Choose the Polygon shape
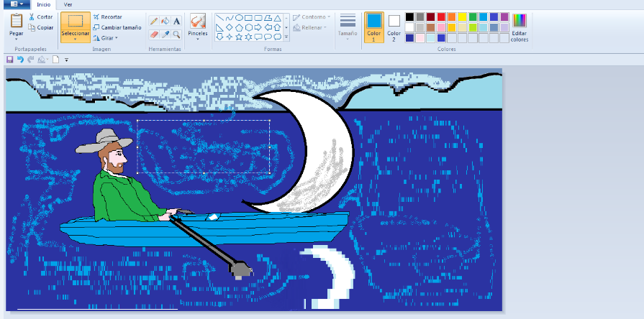644x319 pixels. tap(268, 18)
